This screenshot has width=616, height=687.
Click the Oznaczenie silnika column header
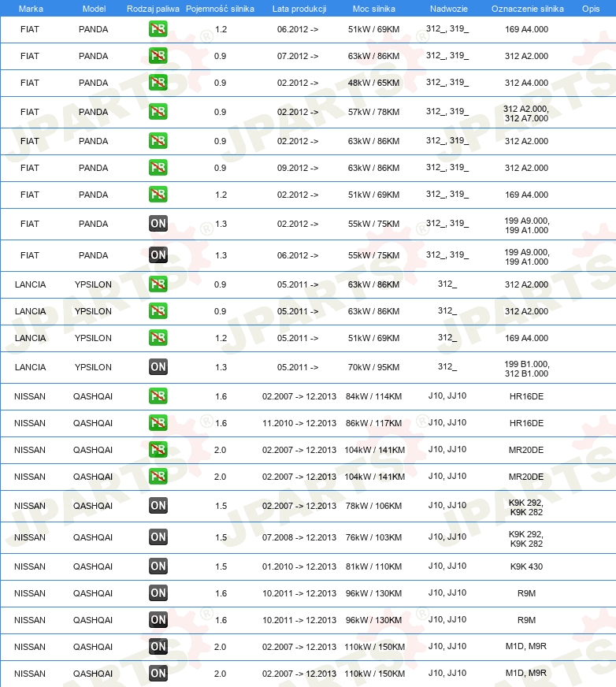pos(528,9)
